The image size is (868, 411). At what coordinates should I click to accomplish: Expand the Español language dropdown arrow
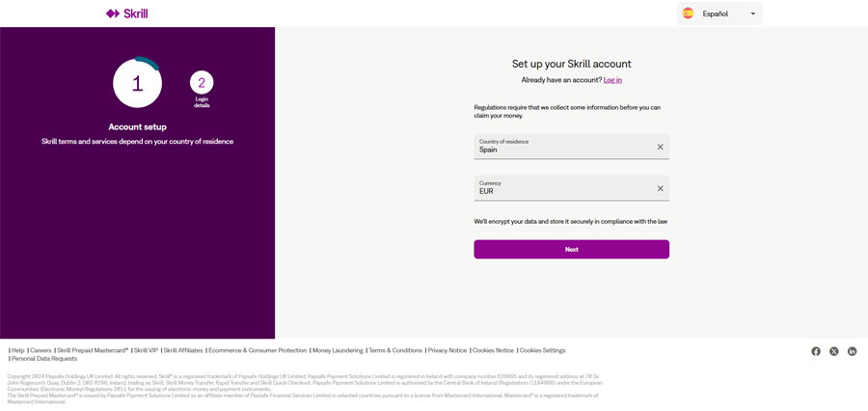tap(753, 14)
